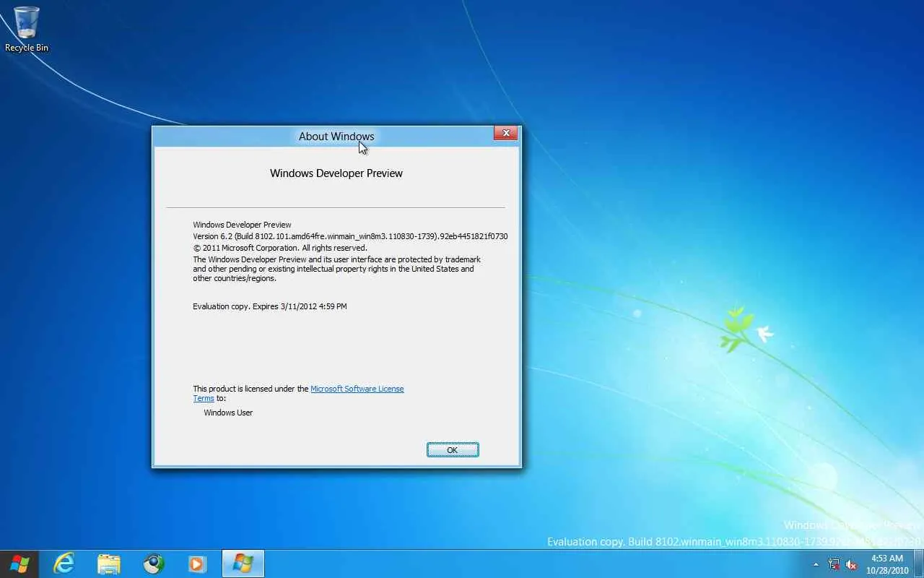Open the Recycle Bin desktop icon
Screen dimensions: 924x578
pos(27,30)
